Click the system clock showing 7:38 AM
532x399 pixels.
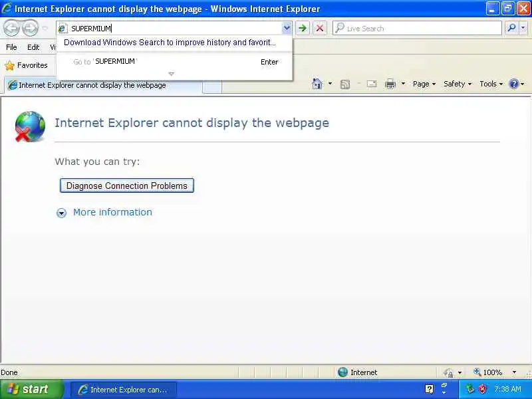tap(508, 389)
